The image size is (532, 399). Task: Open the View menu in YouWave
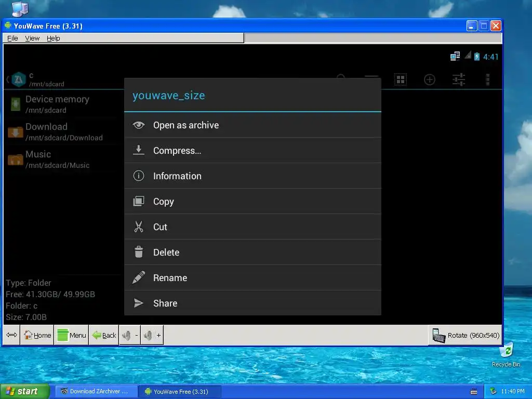coord(32,38)
